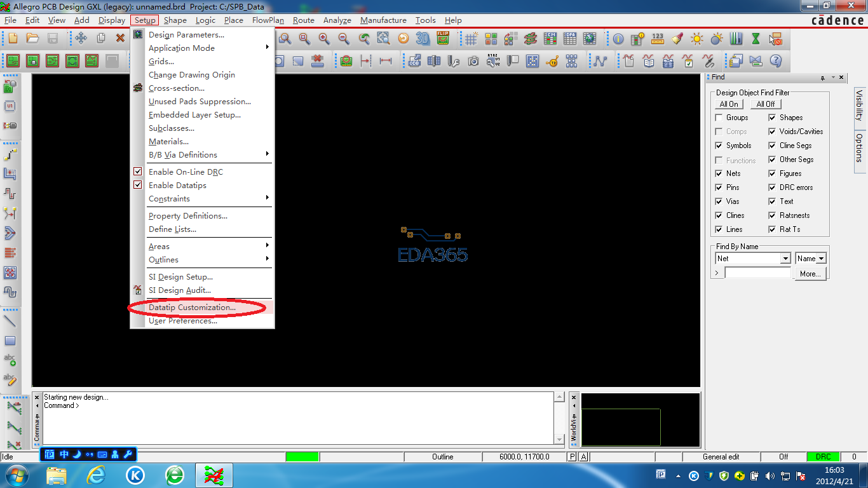This screenshot has height=488, width=868.
Task: Click the camera snapshot icon
Action: [473, 61]
